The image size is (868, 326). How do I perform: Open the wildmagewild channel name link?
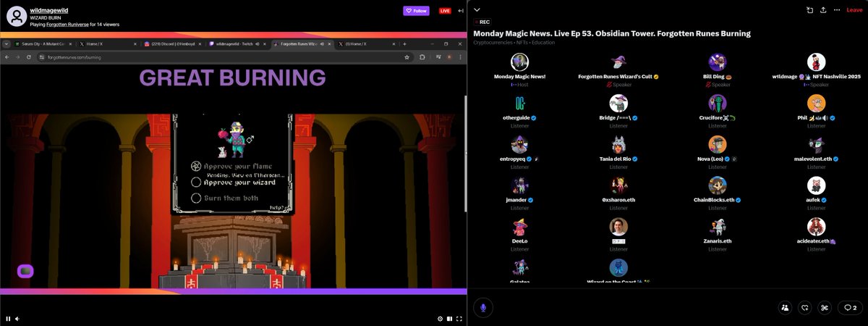tap(50, 10)
